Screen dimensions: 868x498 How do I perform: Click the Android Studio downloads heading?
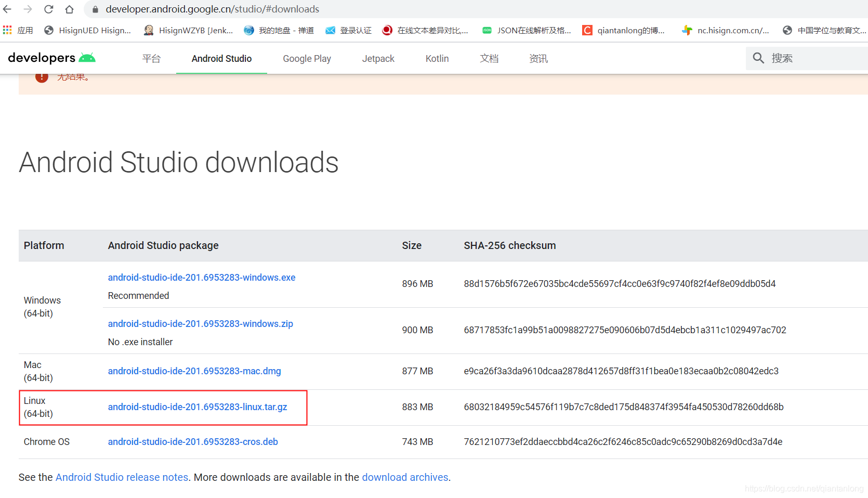pyautogui.click(x=179, y=163)
